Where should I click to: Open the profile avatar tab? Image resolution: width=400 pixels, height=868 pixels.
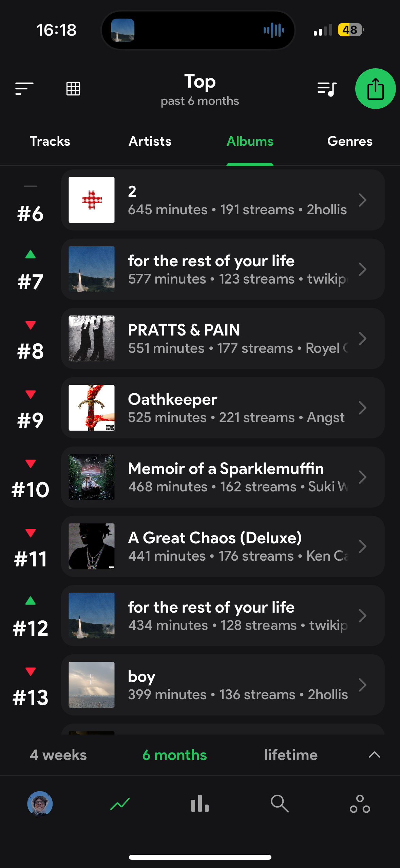click(40, 803)
